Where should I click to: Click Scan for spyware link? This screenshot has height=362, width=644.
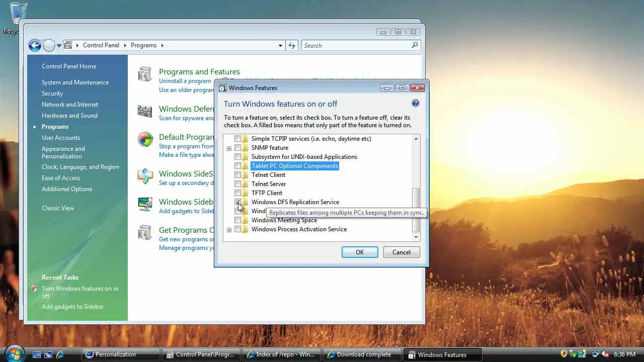point(187,118)
